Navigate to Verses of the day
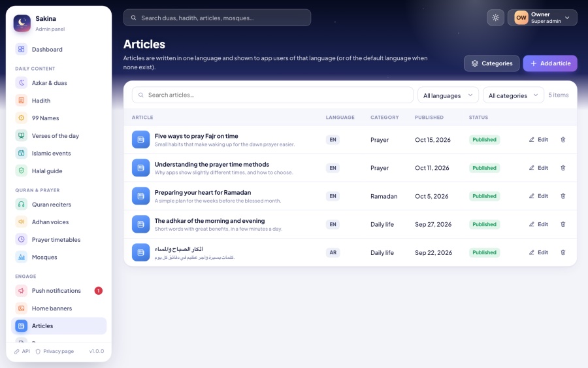This screenshot has width=588, height=368. [x=59, y=135]
